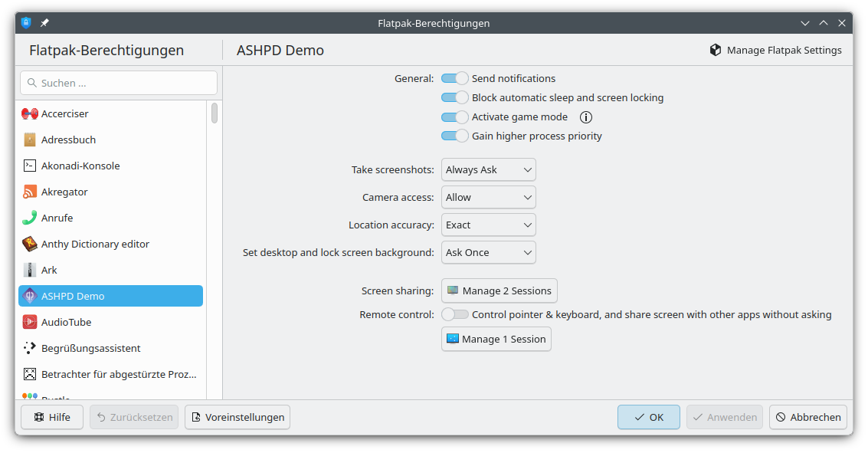This screenshot has width=868, height=453.
Task: Confirm with the OK button
Action: tap(649, 417)
